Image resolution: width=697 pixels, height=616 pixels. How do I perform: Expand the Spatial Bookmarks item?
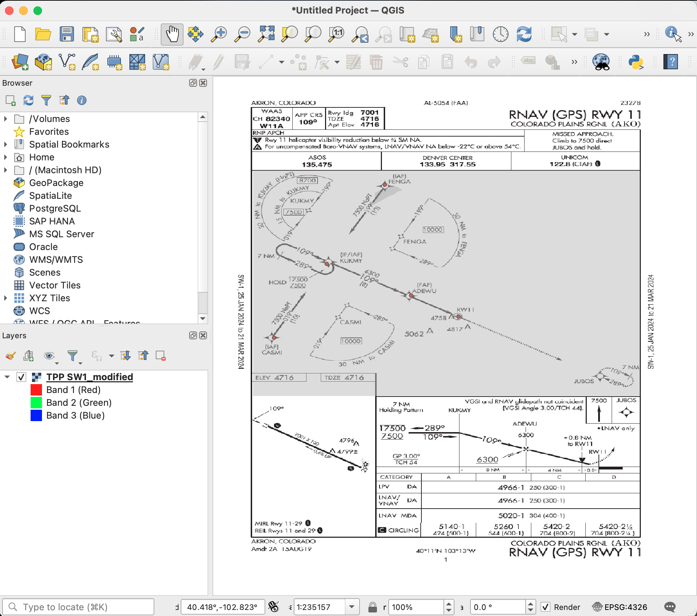[x=6, y=144]
